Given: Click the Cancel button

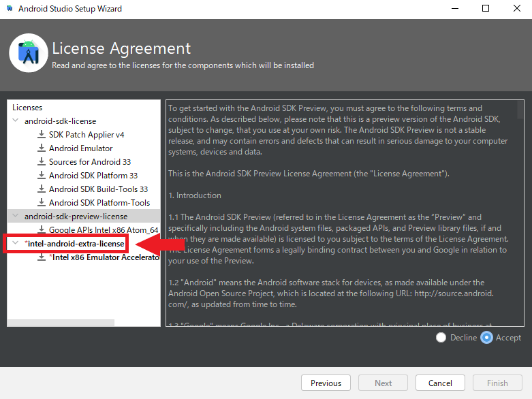Looking at the screenshot, I should (440, 383).
